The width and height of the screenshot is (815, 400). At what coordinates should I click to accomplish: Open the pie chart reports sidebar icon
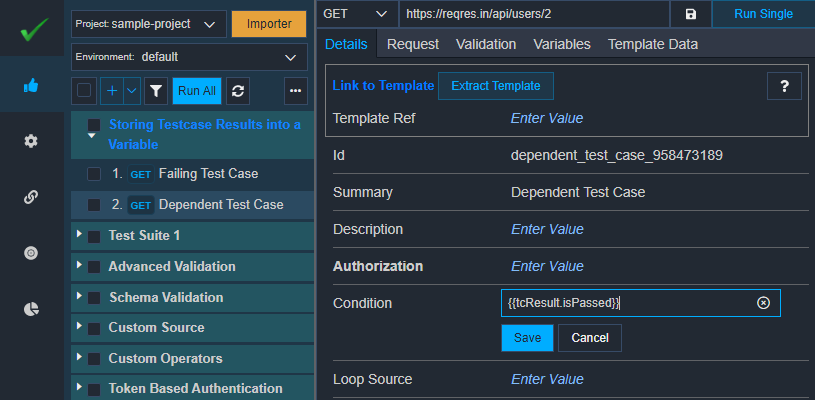pyautogui.click(x=31, y=309)
